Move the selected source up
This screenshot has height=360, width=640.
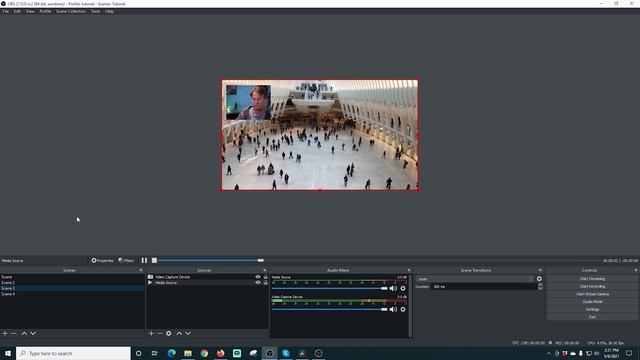pyautogui.click(x=179, y=333)
